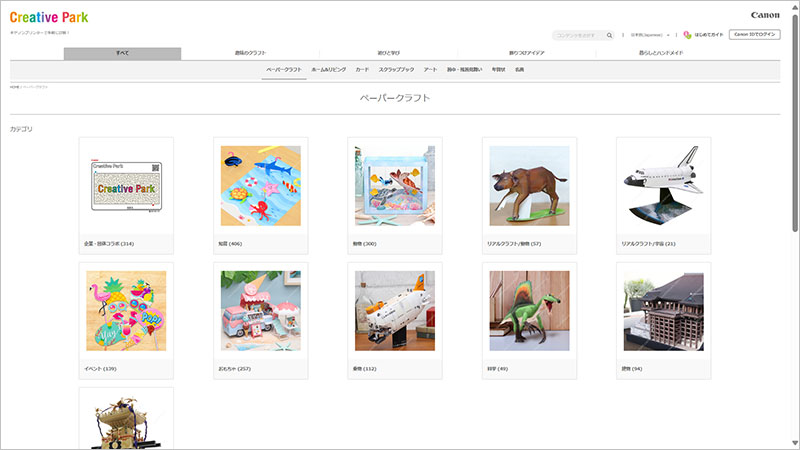800x450 pixels.
Task: Click the vertical scrollbar thumb
Action: (x=795, y=122)
